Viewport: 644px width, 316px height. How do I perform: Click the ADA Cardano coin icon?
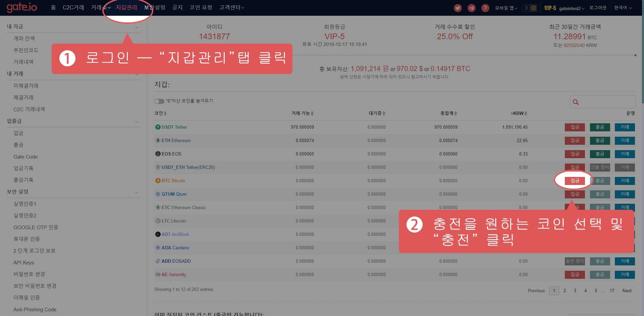[x=158, y=248]
